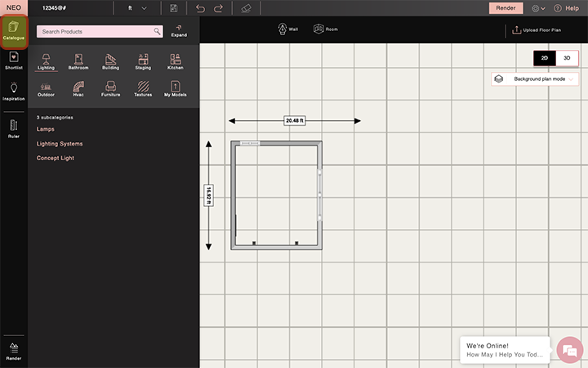Select the Ruler tool

tap(13, 128)
